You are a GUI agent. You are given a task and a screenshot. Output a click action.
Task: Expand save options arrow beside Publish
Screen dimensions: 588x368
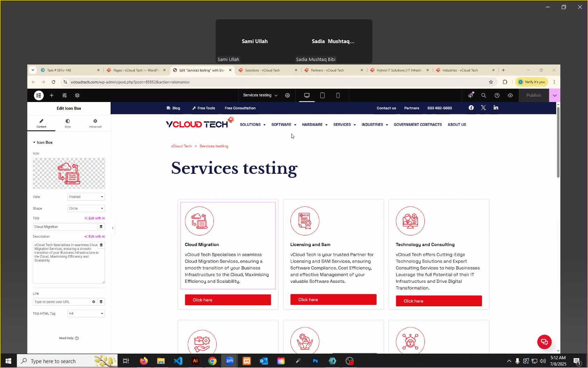point(554,95)
